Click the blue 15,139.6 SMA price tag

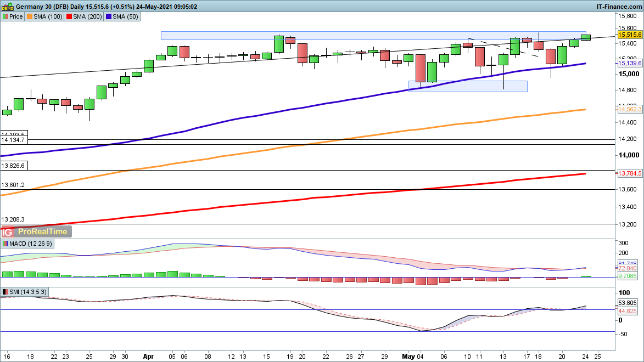click(x=630, y=63)
